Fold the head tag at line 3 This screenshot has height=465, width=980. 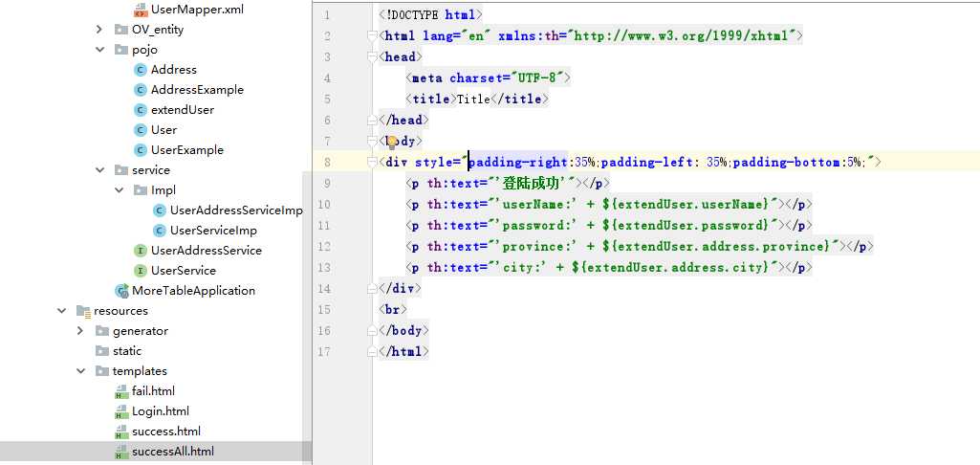coord(373,57)
